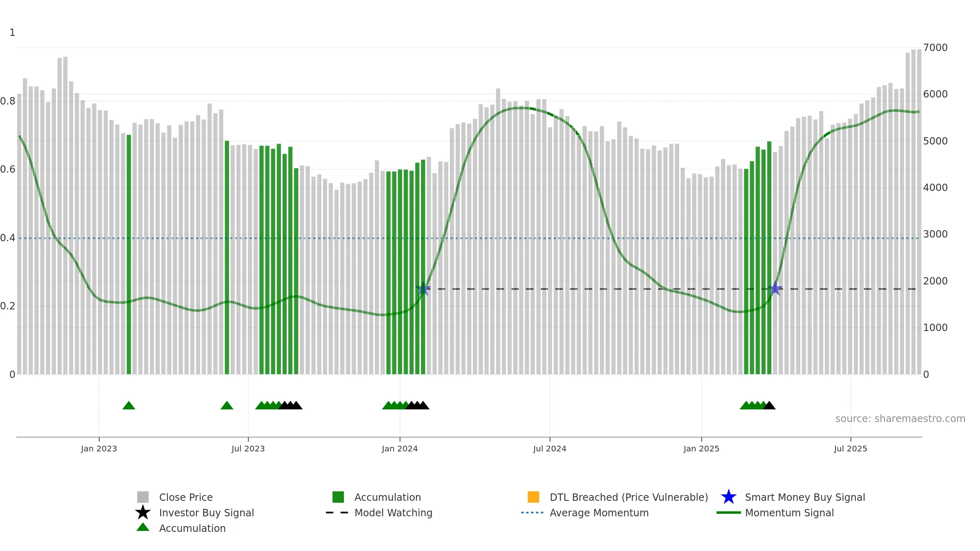The width and height of the screenshot is (980, 551).
Task: Click the Average Momentum dotted line legend icon
Action: tap(532, 513)
